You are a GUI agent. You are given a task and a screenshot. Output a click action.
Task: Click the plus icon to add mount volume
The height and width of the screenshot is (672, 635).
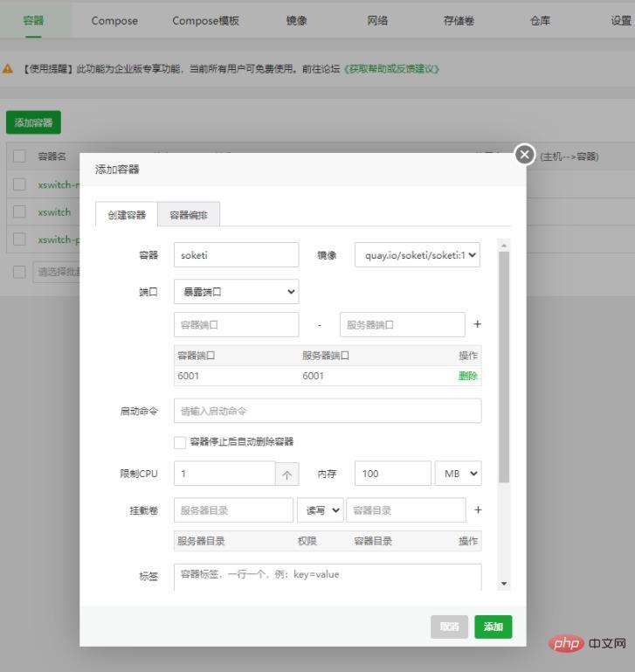coord(478,510)
